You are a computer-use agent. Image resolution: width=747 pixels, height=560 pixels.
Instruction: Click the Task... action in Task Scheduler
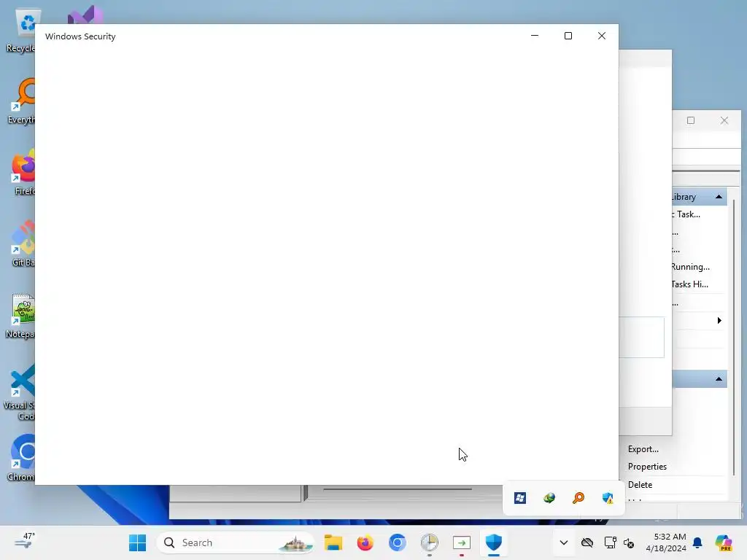pos(686,214)
